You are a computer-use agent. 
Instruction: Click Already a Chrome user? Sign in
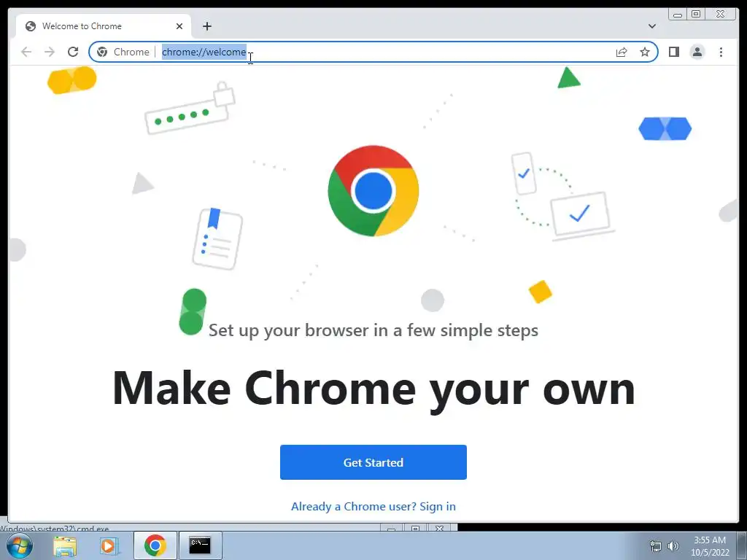373,506
